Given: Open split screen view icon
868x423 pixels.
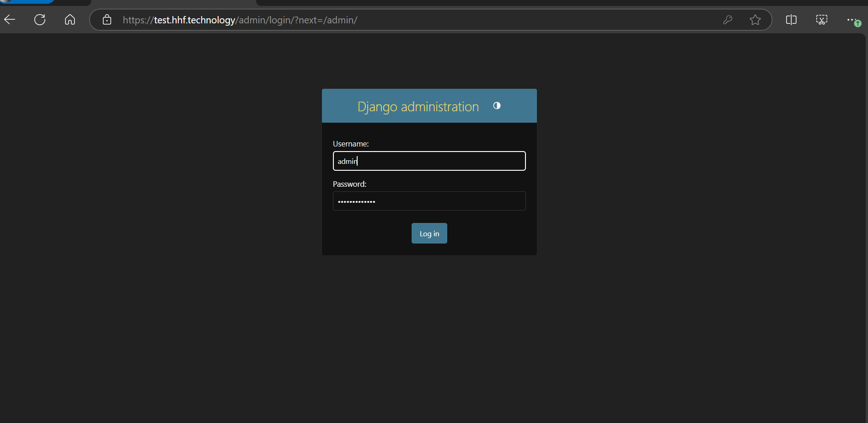Looking at the screenshot, I should click(x=791, y=20).
